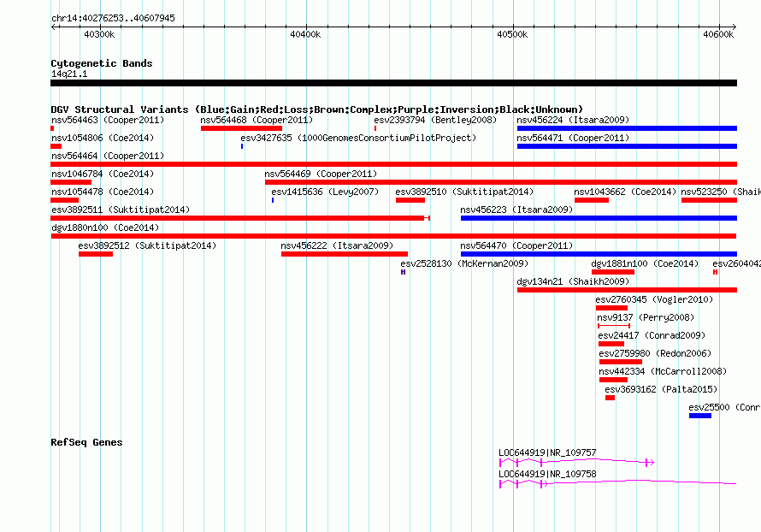Open nsv442334 (McCarroll2008) variant label
The width and height of the screenshot is (761, 532).
tap(663, 371)
